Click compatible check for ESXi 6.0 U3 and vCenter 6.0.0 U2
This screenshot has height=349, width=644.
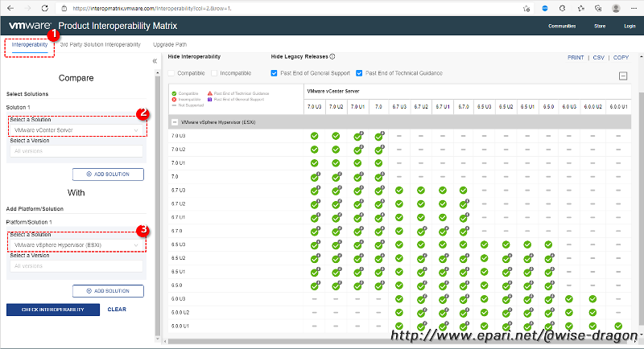pos(592,299)
